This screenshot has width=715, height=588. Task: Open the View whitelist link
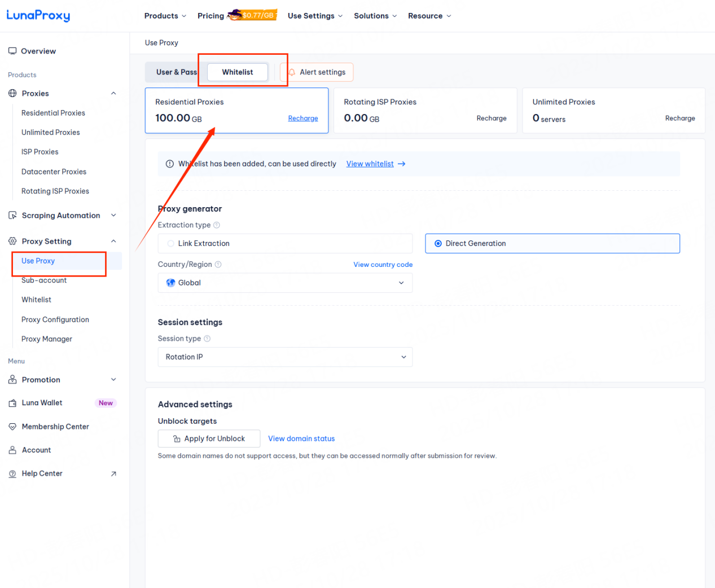[370, 164]
